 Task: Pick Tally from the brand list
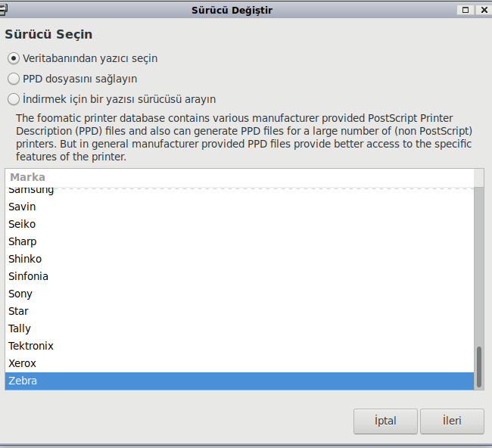pos(20,328)
